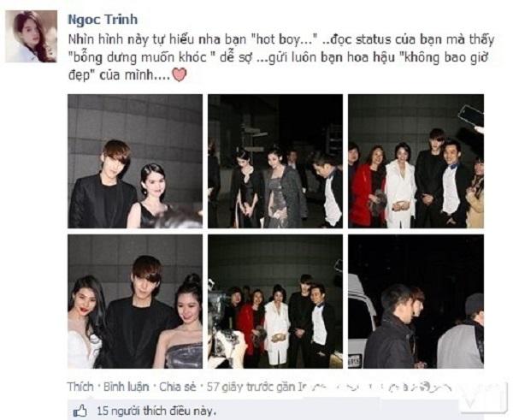Open photo of two women walking in dresses
Image resolution: width=513 pixels, height=420 pixels.
point(275,161)
